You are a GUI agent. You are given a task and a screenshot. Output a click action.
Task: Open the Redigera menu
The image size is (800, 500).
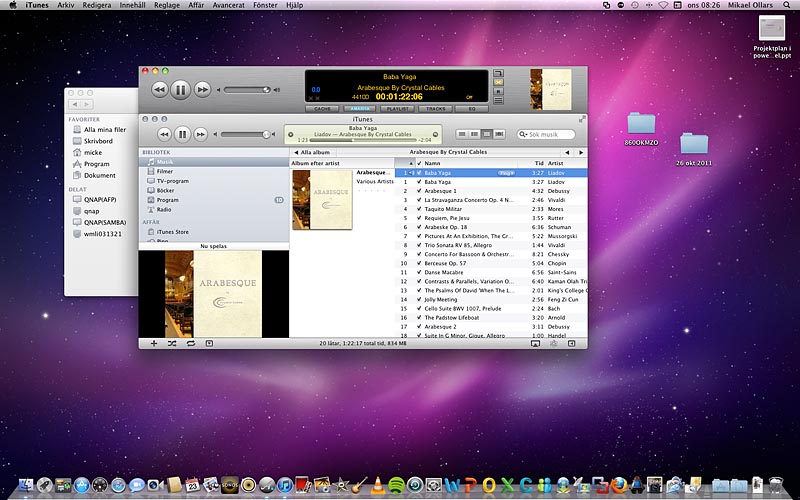pos(97,5)
